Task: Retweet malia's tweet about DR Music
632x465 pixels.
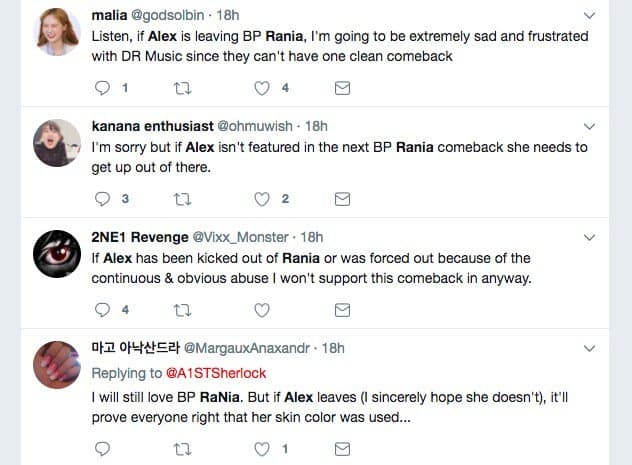Action: click(x=181, y=88)
